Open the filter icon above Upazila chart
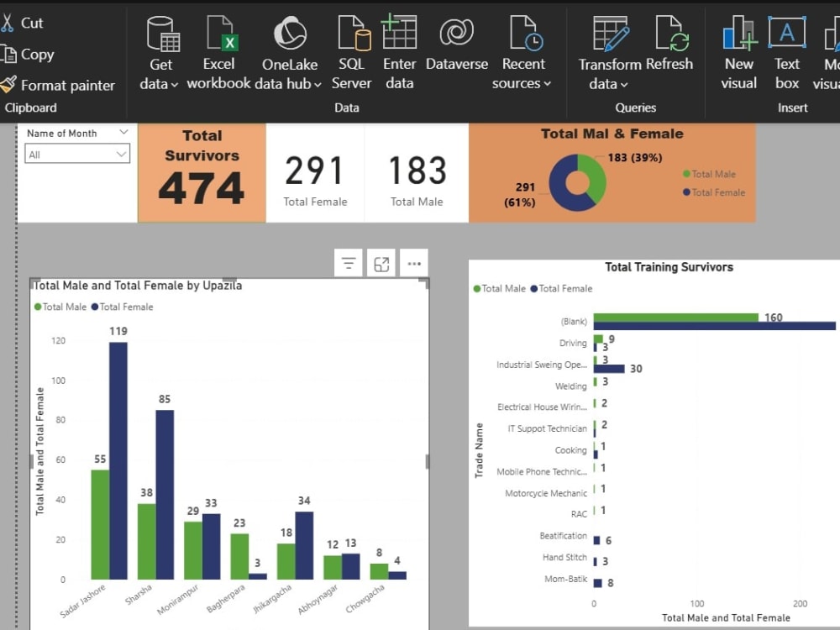Screen dimensions: 840x630 (x=349, y=263)
